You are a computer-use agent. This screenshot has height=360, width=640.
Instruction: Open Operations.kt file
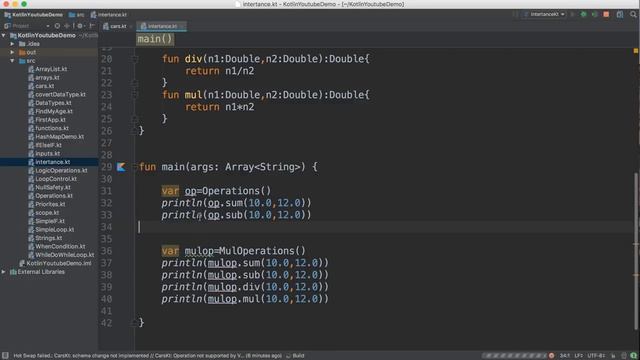click(x=54, y=196)
